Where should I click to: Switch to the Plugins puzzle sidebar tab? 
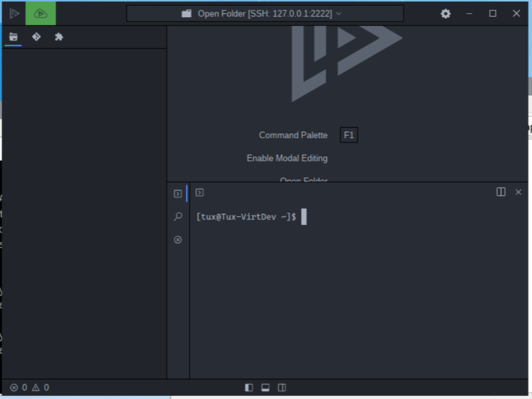coord(59,37)
